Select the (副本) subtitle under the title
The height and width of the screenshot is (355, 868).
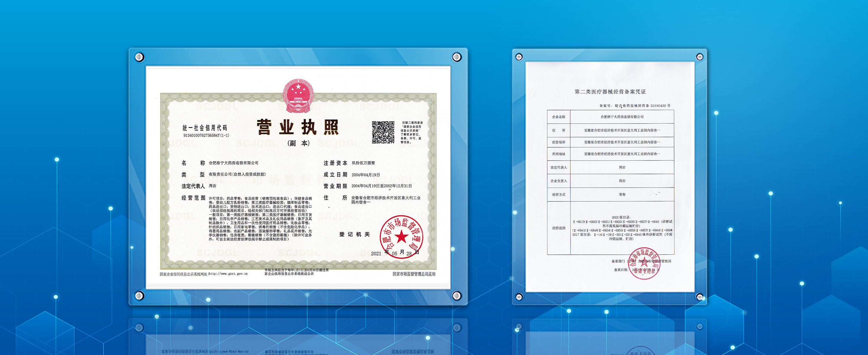pos(298,143)
